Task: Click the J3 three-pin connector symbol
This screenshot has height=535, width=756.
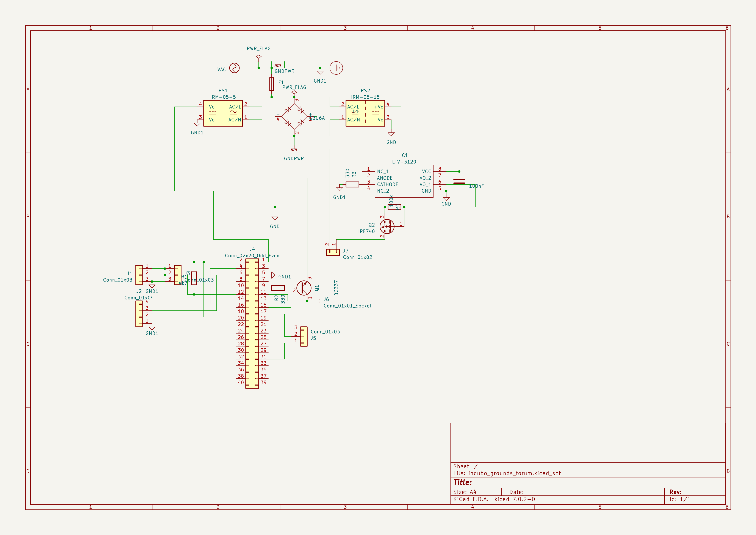Action: click(x=178, y=275)
